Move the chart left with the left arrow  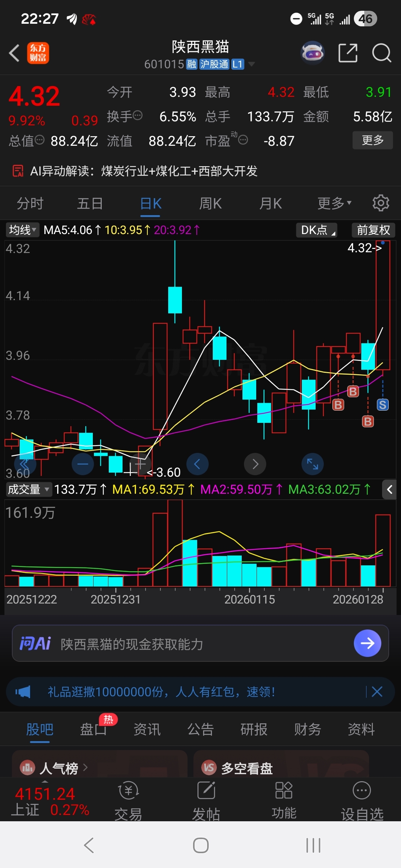click(x=197, y=464)
